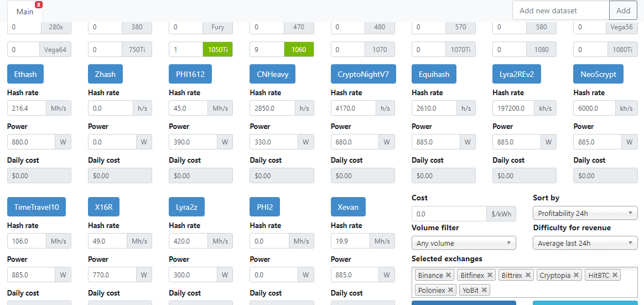Open the Volume filter dropdown
The height and width of the screenshot is (305, 644).
click(x=464, y=243)
